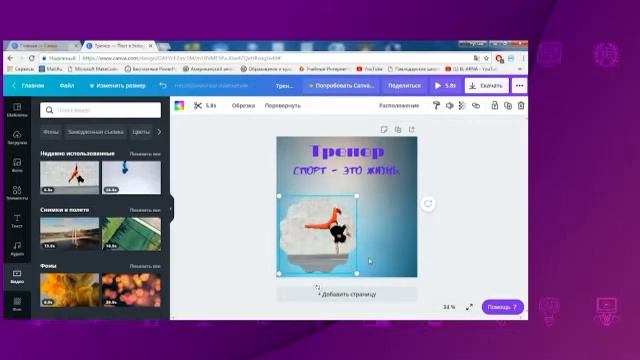
Task: Click the lock icon in toolbar
Action: pyautogui.click(x=495, y=106)
